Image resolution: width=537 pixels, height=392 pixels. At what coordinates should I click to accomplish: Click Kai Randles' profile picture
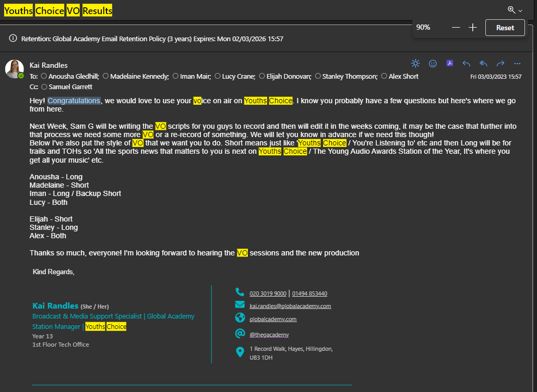[14, 69]
